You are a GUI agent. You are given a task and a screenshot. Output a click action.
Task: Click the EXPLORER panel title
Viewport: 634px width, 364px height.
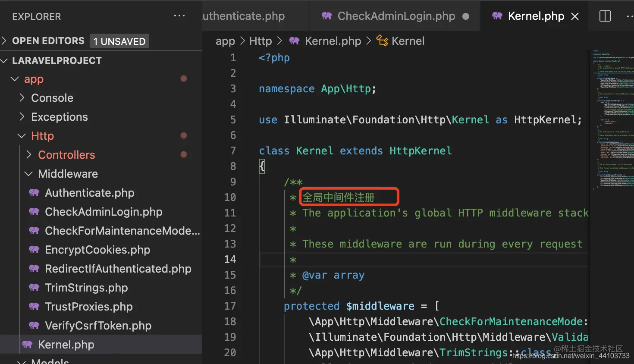pyautogui.click(x=37, y=16)
